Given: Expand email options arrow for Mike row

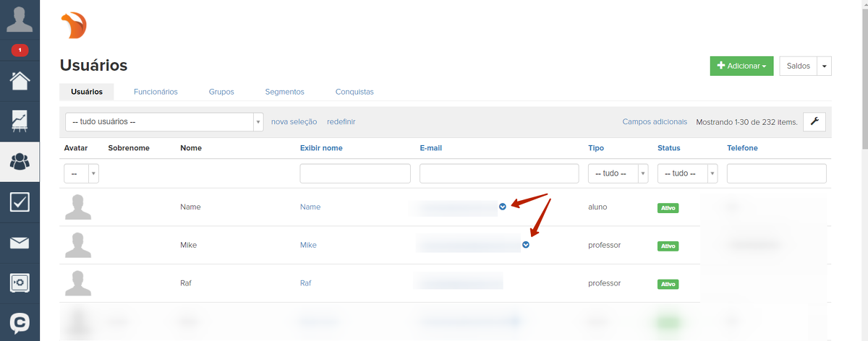Looking at the screenshot, I should [x=526, y=245].
